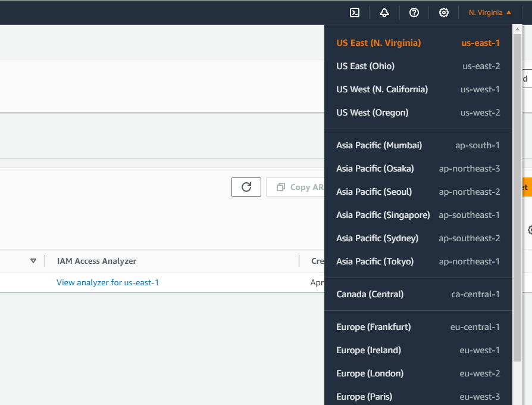Viewport: 532px width, 405px height.
Task: Switch to Canada (Central) region
Action: point(418,294)
